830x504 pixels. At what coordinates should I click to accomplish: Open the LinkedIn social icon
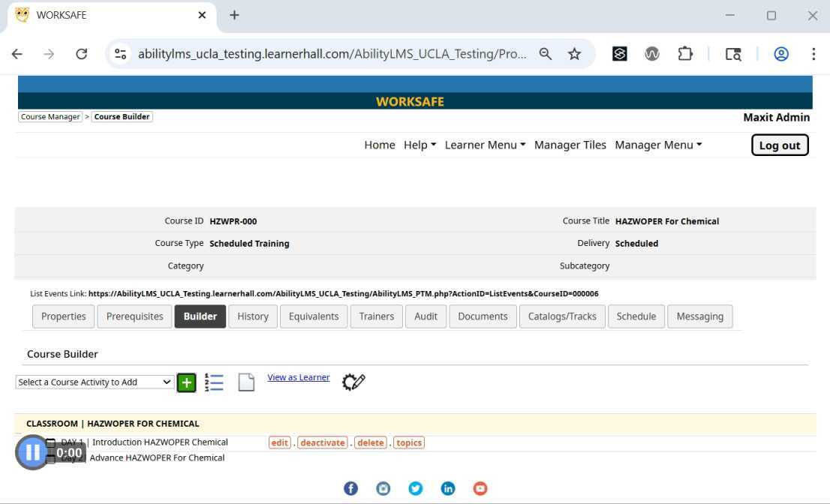(x=448, y=488)
